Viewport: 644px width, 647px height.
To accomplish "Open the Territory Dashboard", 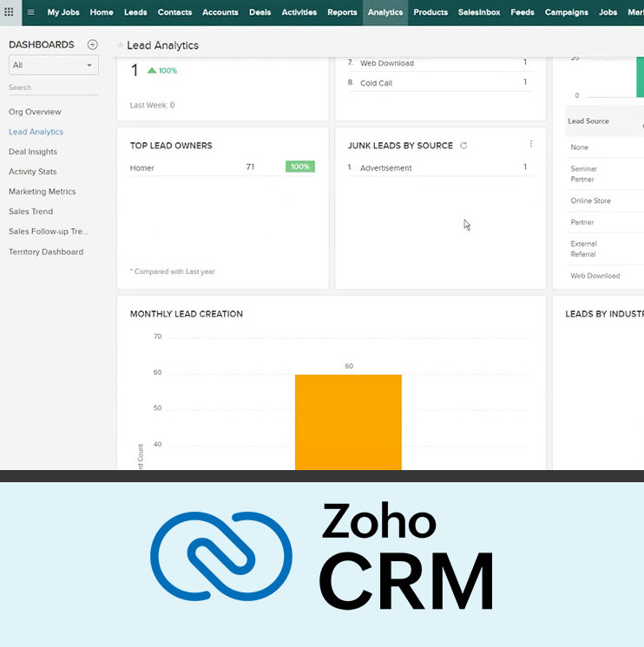I will tap(46, 252).
